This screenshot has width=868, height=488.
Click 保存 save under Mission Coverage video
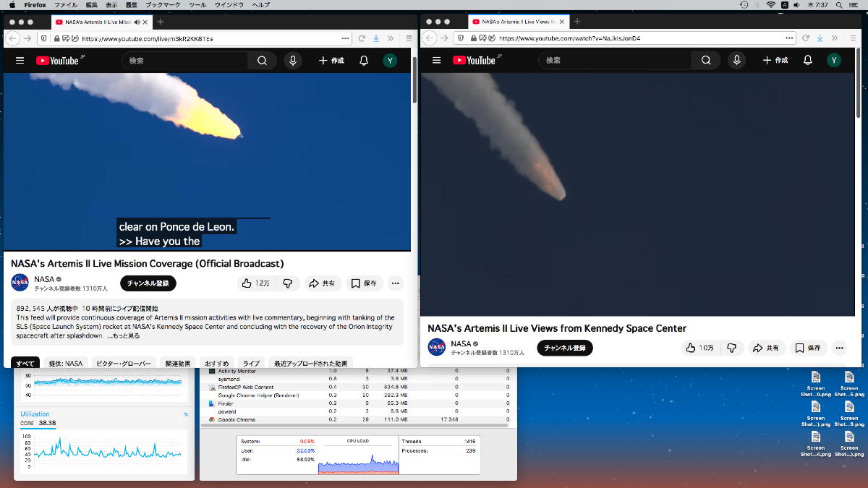[365, 283]
